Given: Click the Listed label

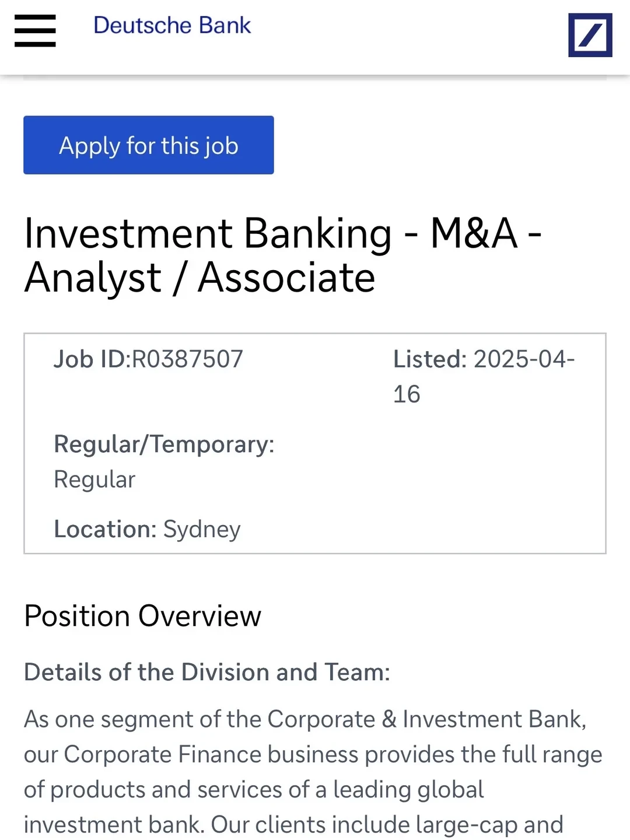Looking at the screenshot, I should [429, 359].
